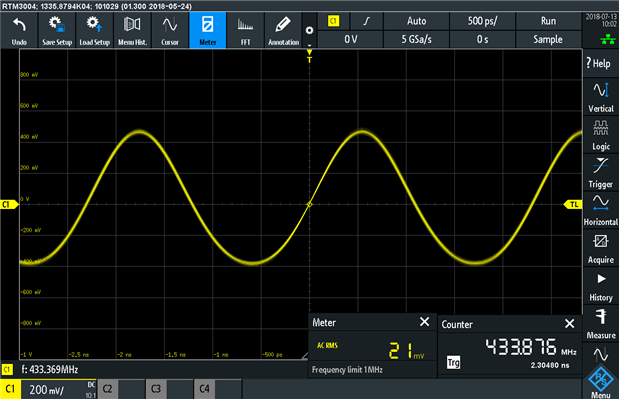Select the Cursor measurement tool
Viewport: 619px width, 399px height.
[170, 30]
